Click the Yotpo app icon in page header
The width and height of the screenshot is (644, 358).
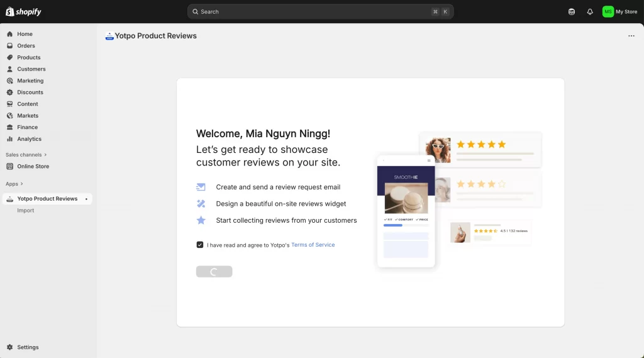coord(109,36)
